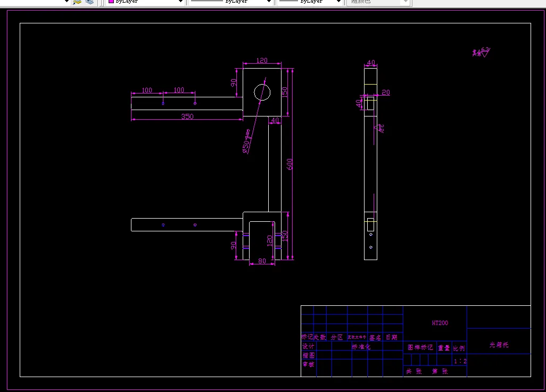Screen dimensions: 546x392
Task: Select the part name text right of HT200
Action: 499,345
